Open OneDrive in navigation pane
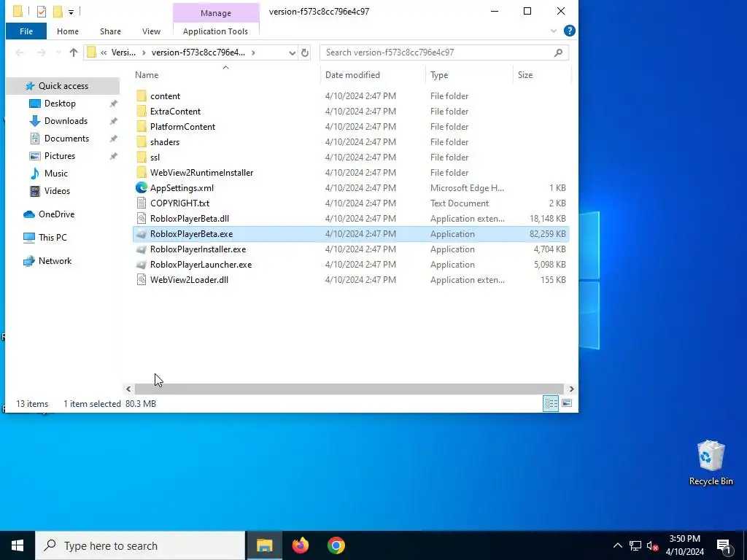 [56, 214]
